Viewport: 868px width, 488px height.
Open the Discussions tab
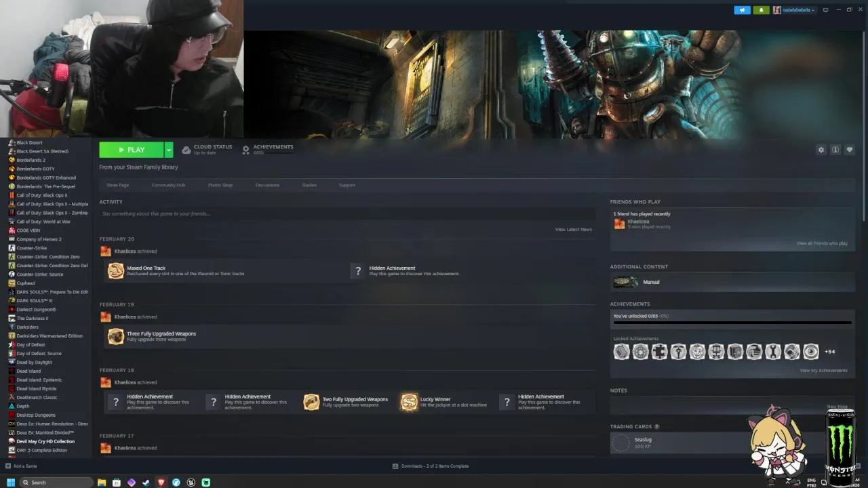[267, 185]
